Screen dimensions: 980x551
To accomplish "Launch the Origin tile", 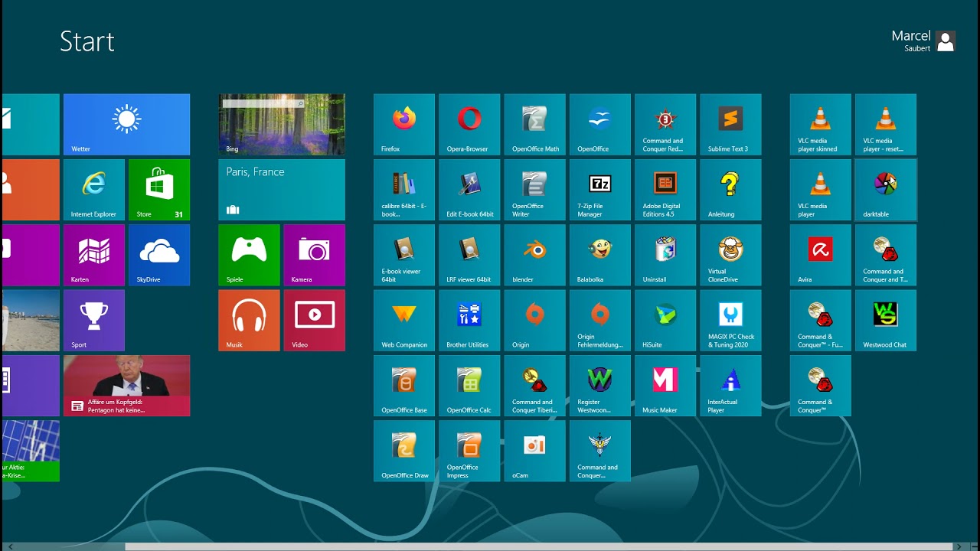I will click(x=535, y=321).
